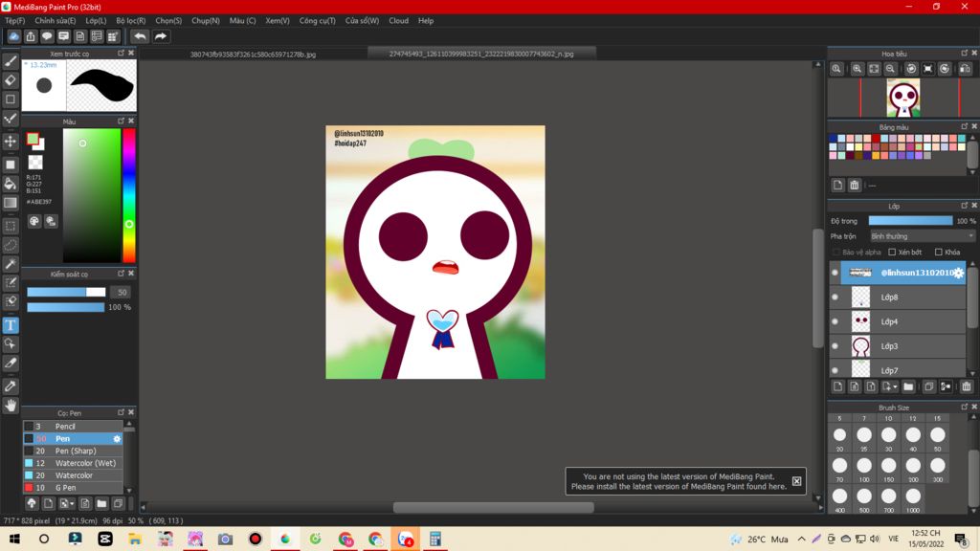
Task: Click the rainbow hue slider bar
Action: (x=129, y=195)
